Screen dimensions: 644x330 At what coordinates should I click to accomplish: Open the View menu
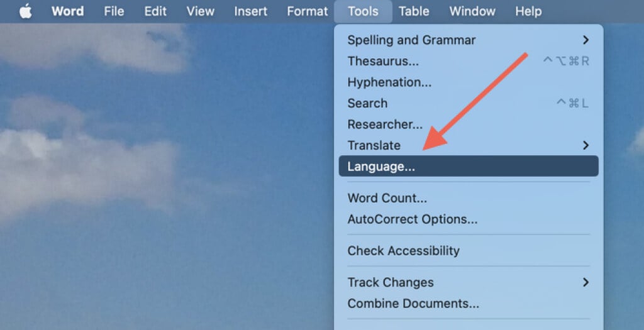point(201,11)
